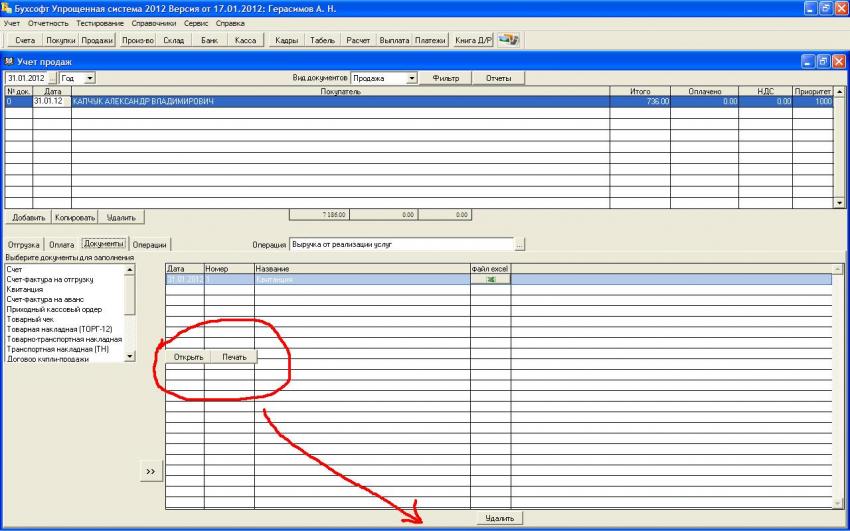Open the Отчетность menu

click(49, 22)
